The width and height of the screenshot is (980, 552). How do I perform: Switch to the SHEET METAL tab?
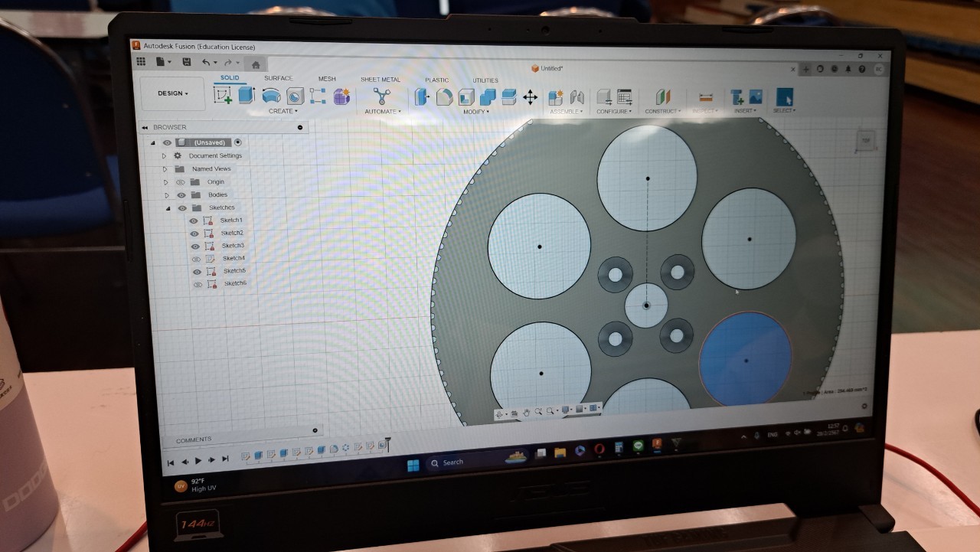[381, 80]
